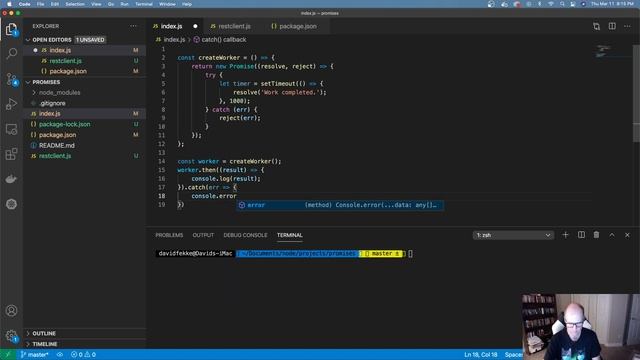Open the Apple menu

pyautogui.click(x=9, y=4)
